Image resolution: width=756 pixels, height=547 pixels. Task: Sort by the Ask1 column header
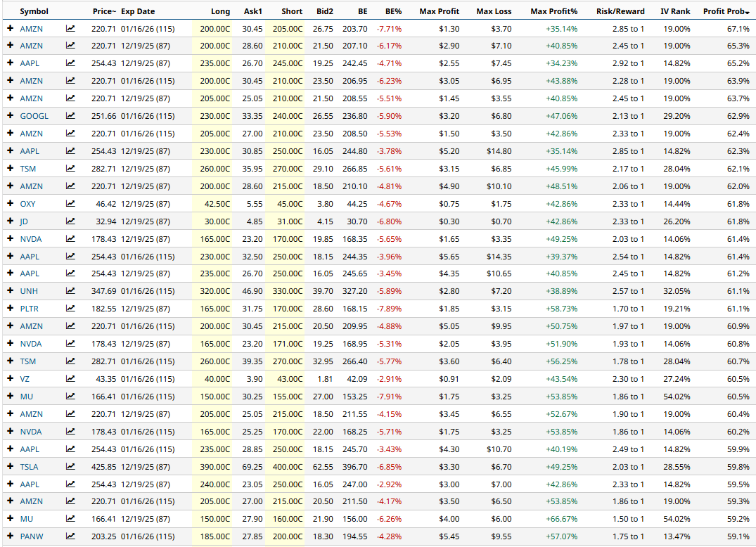[x=252, y=11]
